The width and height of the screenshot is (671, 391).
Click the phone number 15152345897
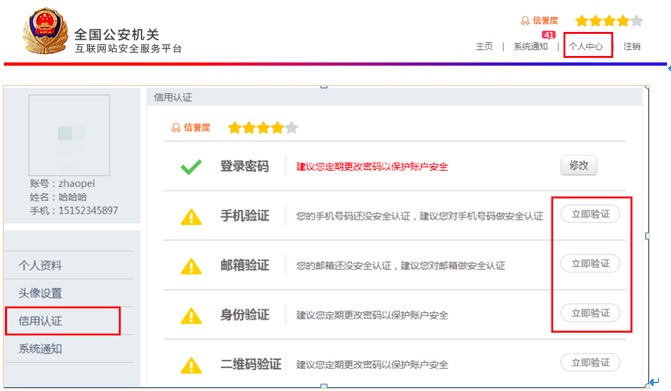[88, 210]
